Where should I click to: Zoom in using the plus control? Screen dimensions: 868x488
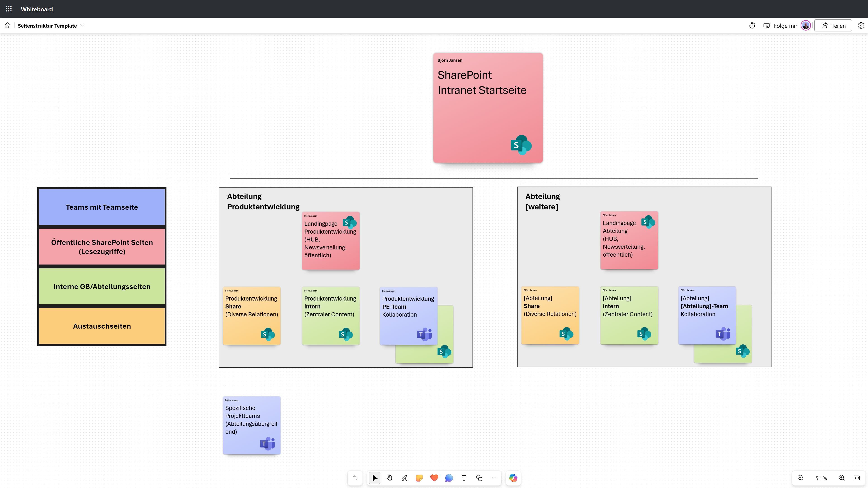[x=841, y=478]
